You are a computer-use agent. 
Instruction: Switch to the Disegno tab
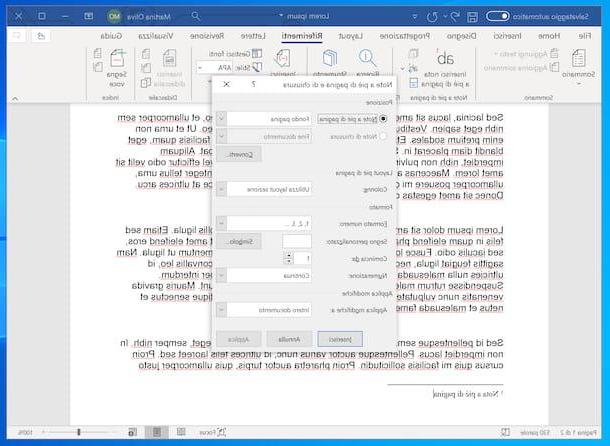coord(461,36)
